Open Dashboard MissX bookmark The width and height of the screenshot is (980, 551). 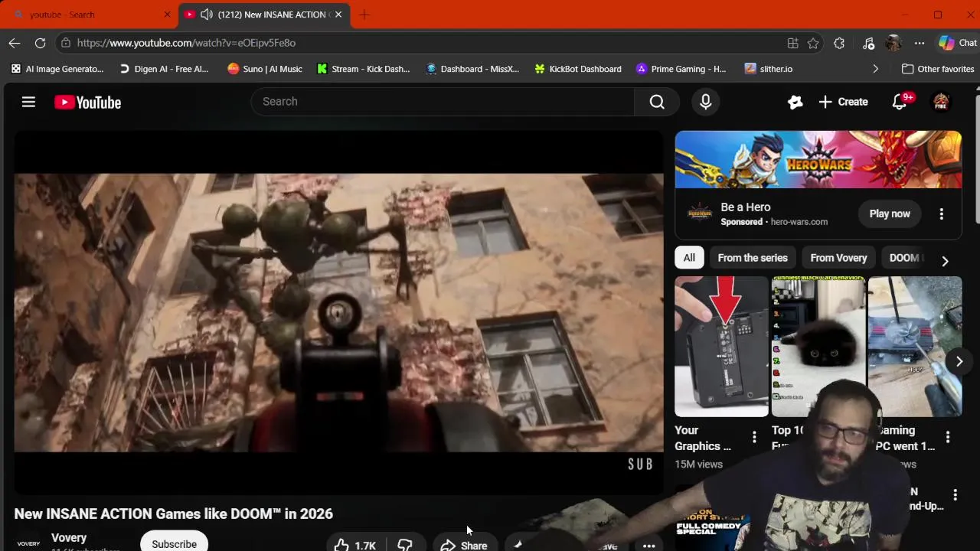472,69
